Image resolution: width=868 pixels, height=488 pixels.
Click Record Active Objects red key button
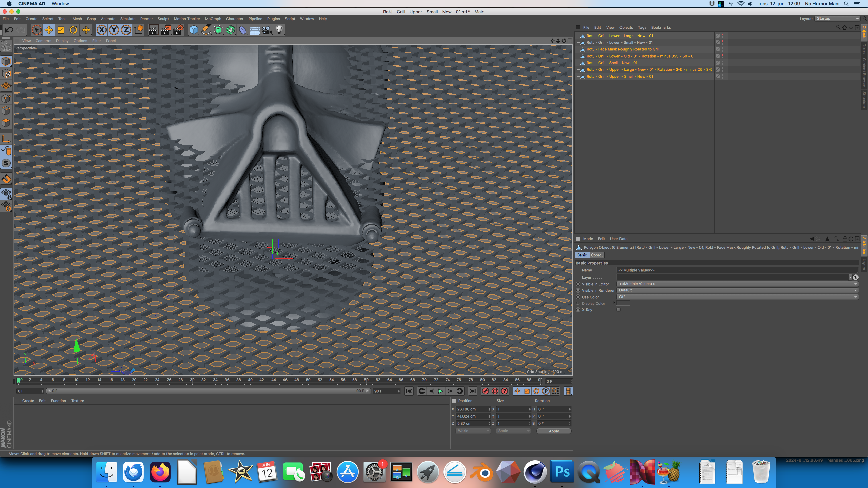(486, 391)
